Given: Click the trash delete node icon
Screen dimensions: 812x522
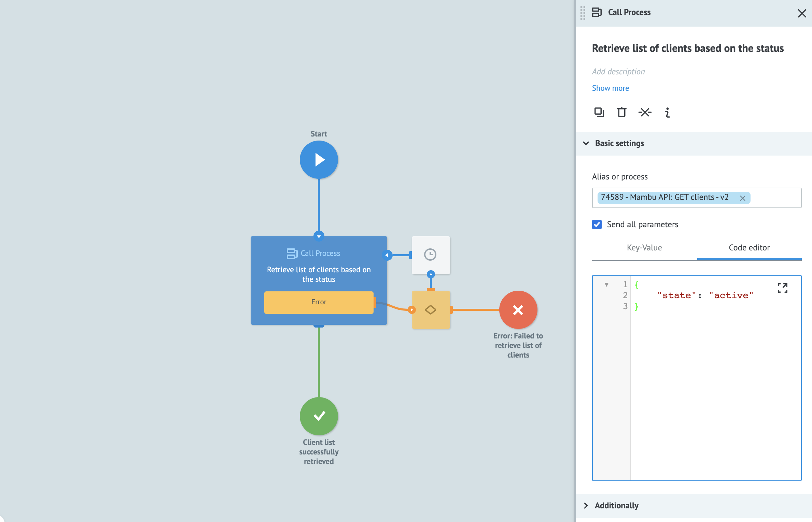Looking at the screenshot, I should click(x=621, y=112).
